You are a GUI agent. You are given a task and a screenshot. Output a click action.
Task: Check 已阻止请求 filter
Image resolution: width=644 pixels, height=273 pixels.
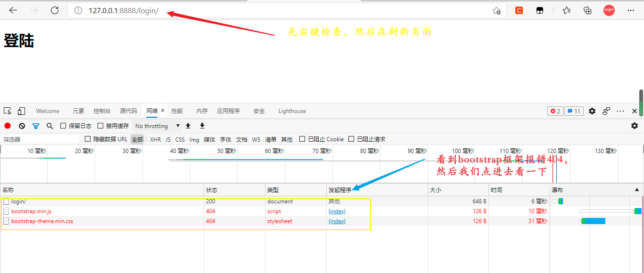click(x=351, y=139)
